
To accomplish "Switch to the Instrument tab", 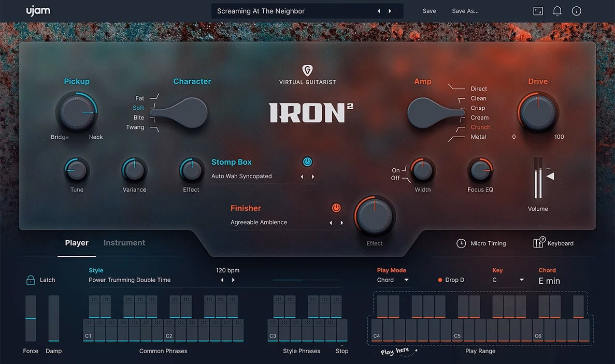I will [124, 243].
